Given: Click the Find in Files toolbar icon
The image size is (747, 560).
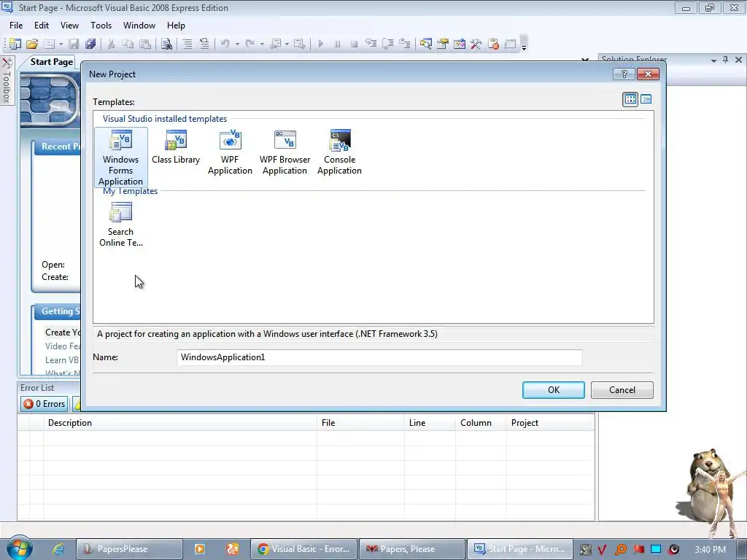Looking at the screenshot, I should (166, 44).
